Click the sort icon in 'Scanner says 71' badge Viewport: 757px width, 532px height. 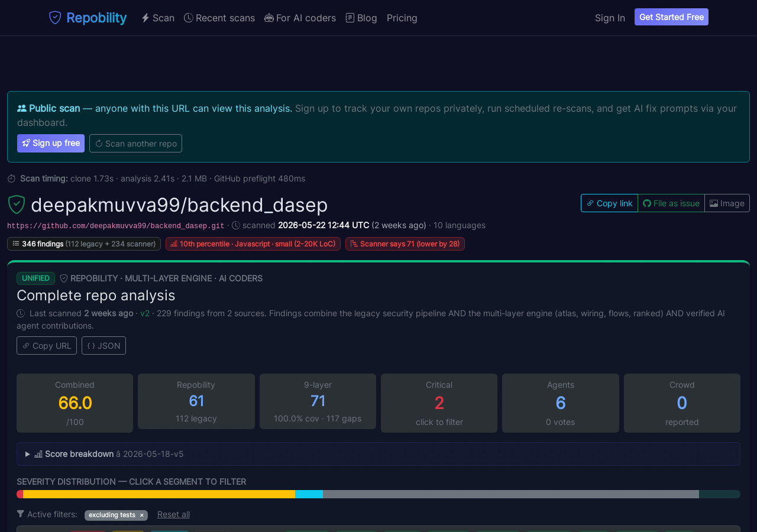354,244
